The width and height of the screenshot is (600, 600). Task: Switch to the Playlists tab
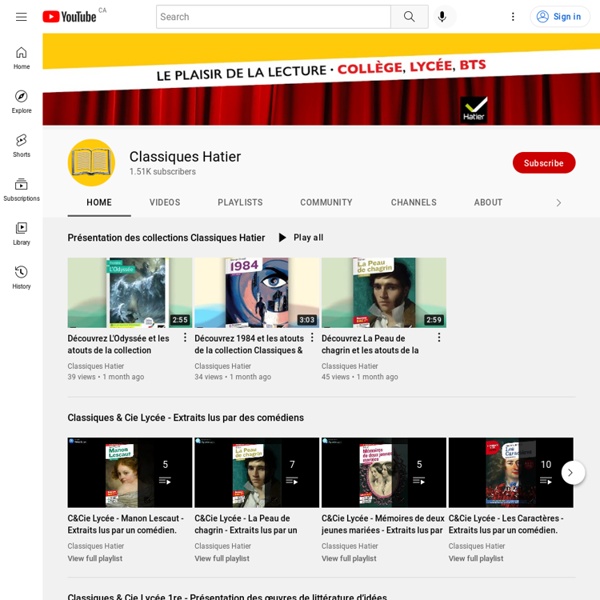pyautogui.click(x=240, y=202)
